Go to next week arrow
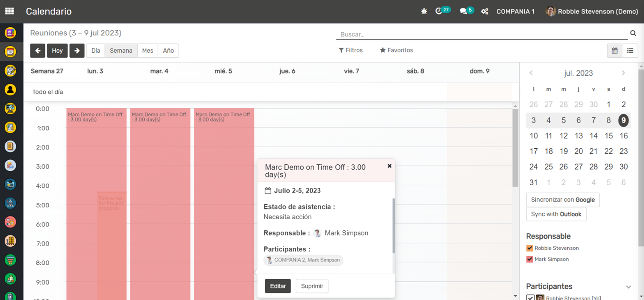This screenshot has width=644, height=300. [77, 51]
